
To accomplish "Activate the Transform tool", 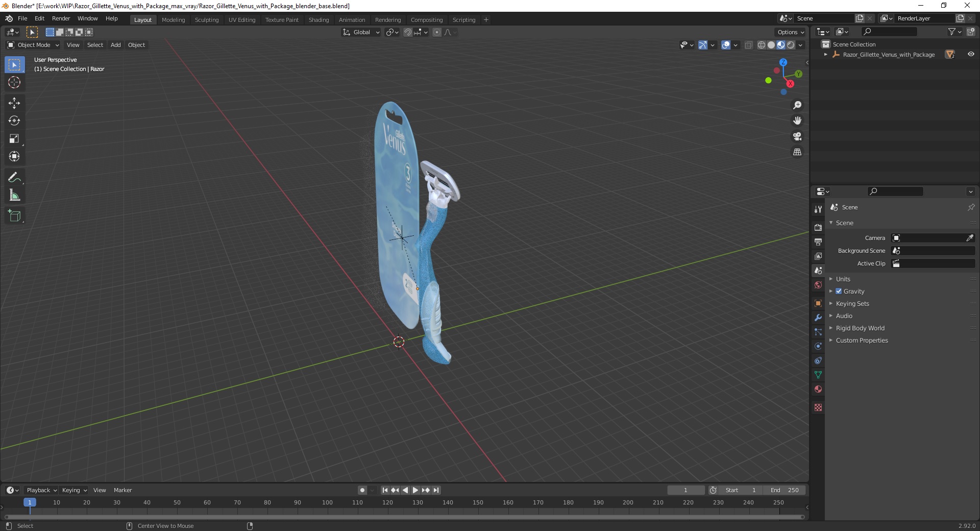I will pyautogui.click(x=14, y=156).
